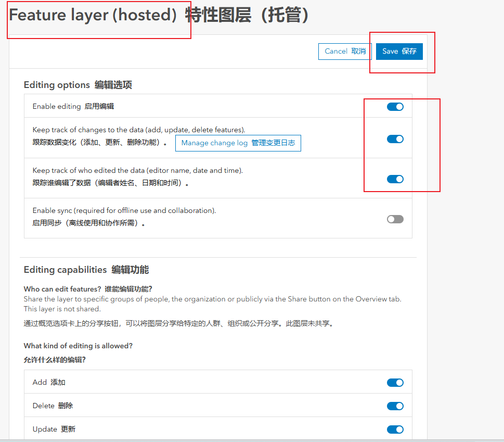504x442 pixels.
Task: Toggle the Enable editing switch
Action: click(x=395, y=107)
